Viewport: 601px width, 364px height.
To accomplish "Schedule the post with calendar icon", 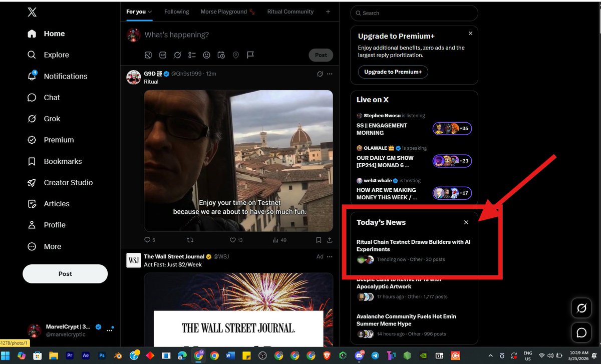I will coord(221,55).
